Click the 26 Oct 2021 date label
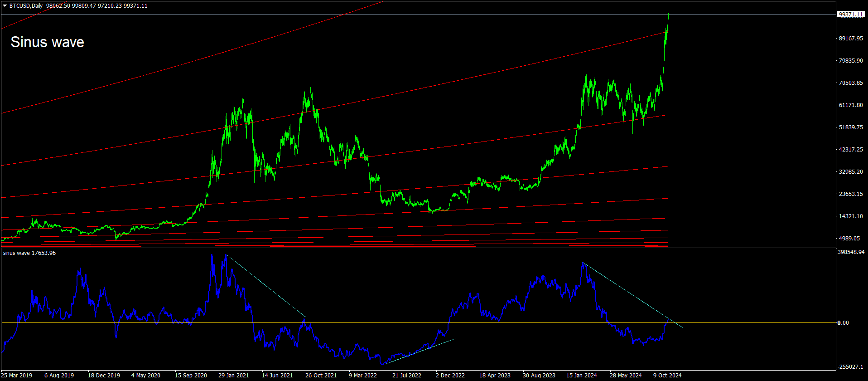868x381 pixels. pyautogui.click(x=321, y=376)
